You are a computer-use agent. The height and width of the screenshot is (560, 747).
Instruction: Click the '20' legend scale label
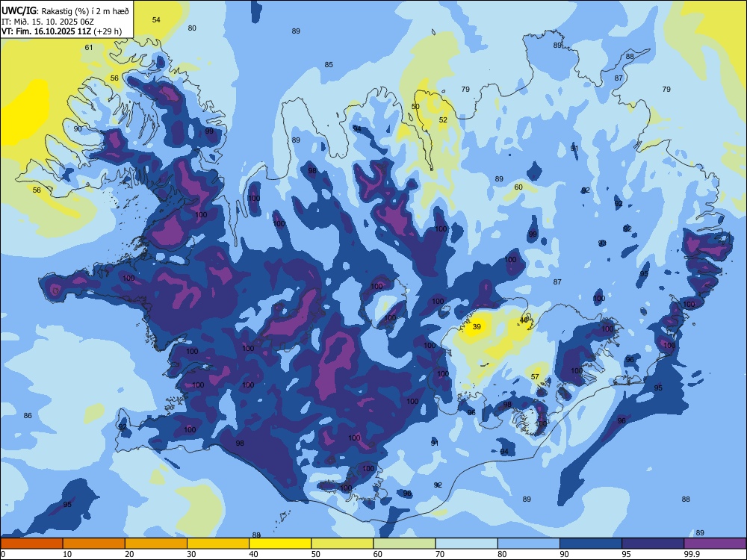tap(129, 554)
